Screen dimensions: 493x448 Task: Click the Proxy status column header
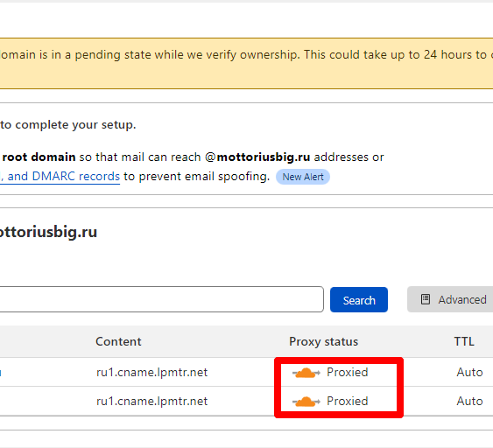(x=323, y=342)
